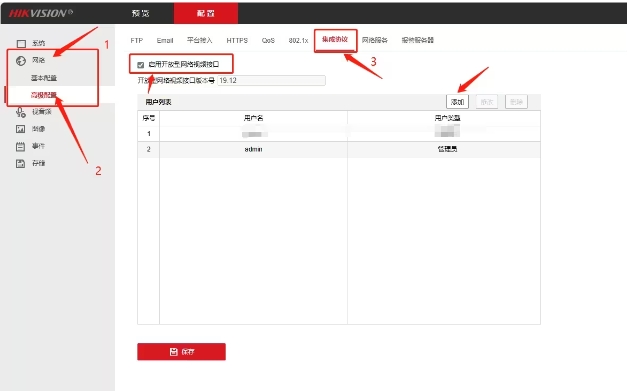The image size is (628, 391).
Task: Click the 序号 (No.) column header
Action: pyautogui.click(x=149, y=118)
